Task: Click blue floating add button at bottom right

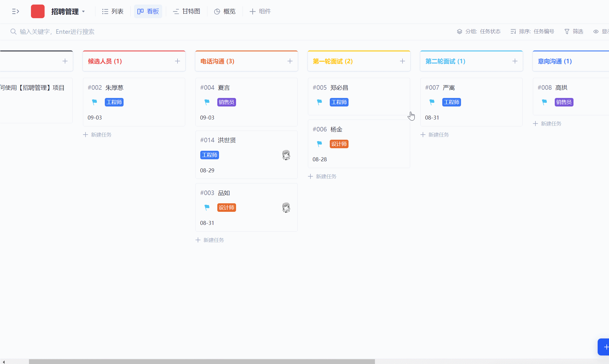Action: [x=604, y=347]
